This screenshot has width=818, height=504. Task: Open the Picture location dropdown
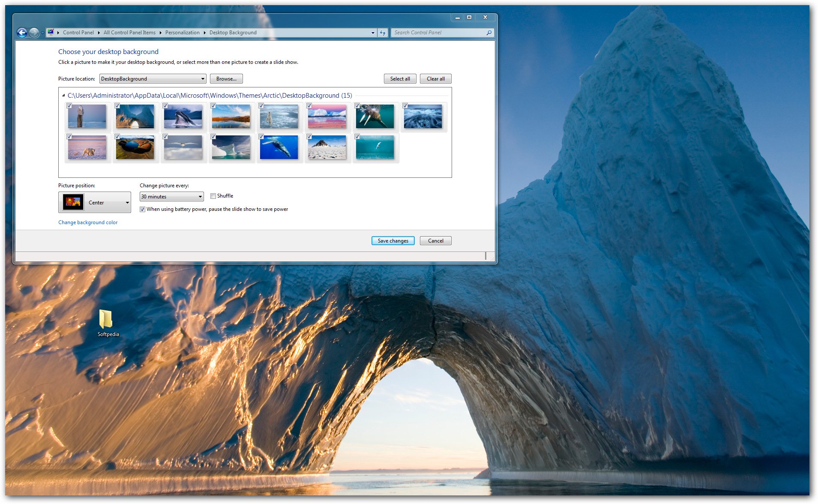[153, 79]
